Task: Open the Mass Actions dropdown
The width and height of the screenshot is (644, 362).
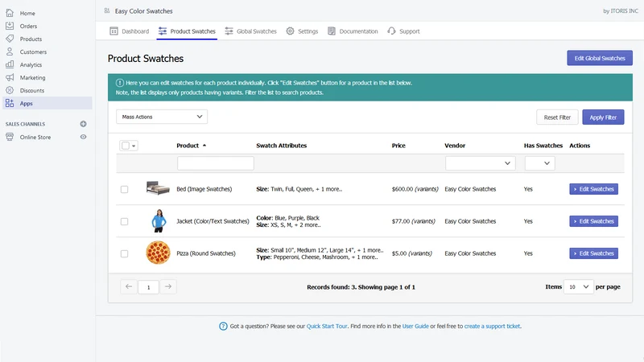Action: coord(162,117)
